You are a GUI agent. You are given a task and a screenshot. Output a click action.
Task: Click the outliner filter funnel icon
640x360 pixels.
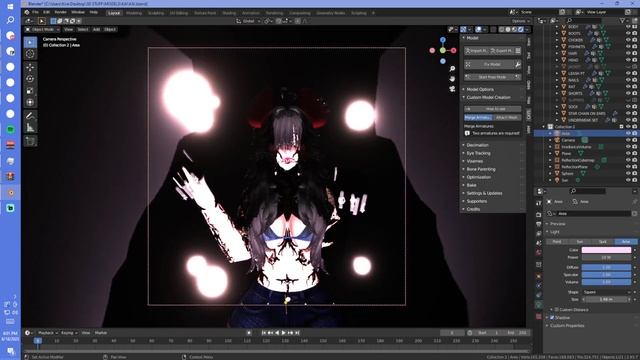click(622, 20)
